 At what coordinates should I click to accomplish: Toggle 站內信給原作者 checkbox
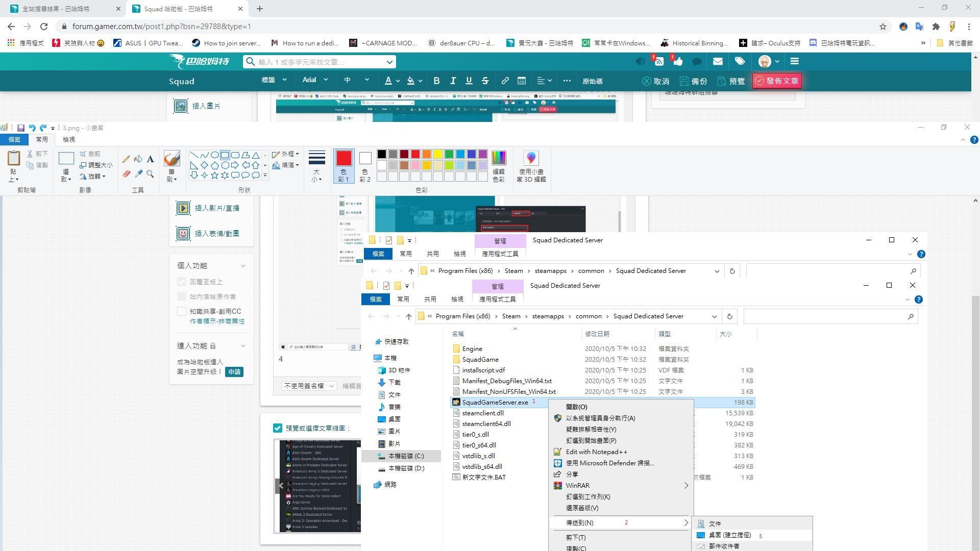tap(182, 296)
